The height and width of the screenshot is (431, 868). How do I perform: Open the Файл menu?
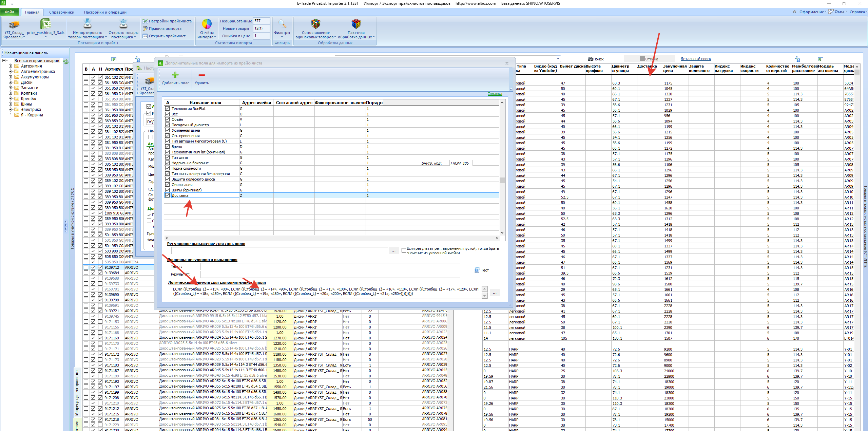(x=9, y=12)
